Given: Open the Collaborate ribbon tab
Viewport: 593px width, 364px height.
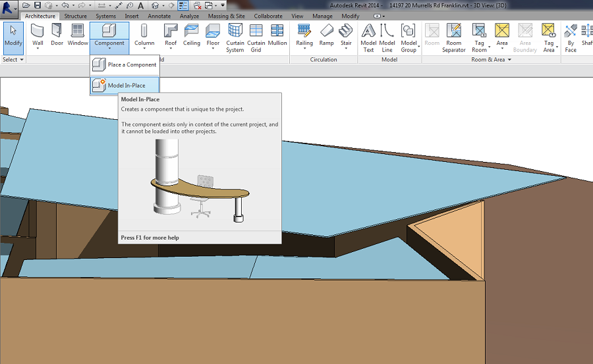Looking at the screenshot, I should pos(268,16).
